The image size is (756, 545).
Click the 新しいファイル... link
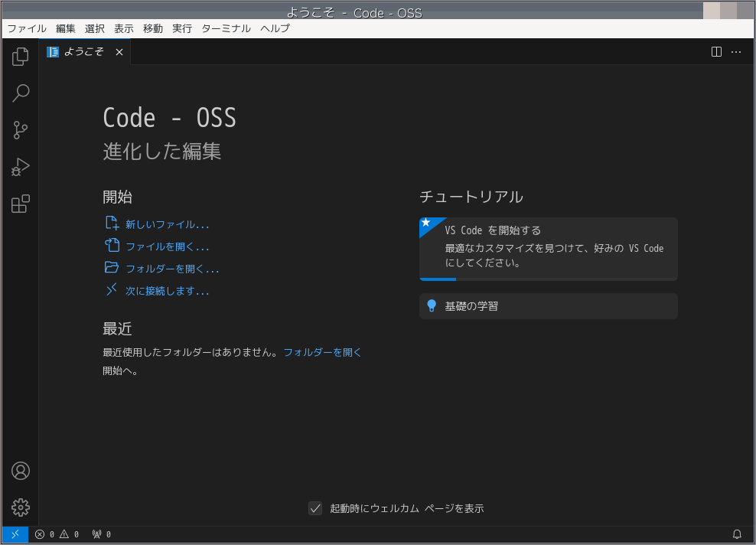pos(168,224)
